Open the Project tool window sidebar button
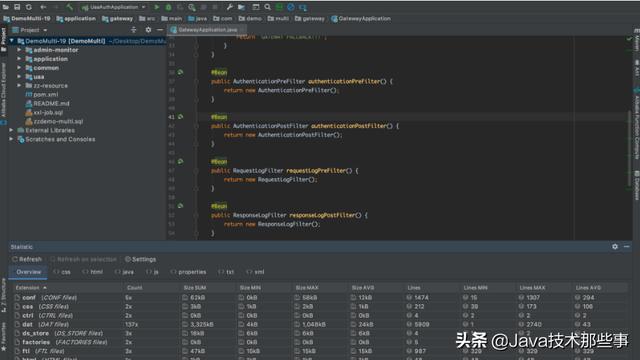The width and height of the screenshot is (640, 360). (3, 40)
